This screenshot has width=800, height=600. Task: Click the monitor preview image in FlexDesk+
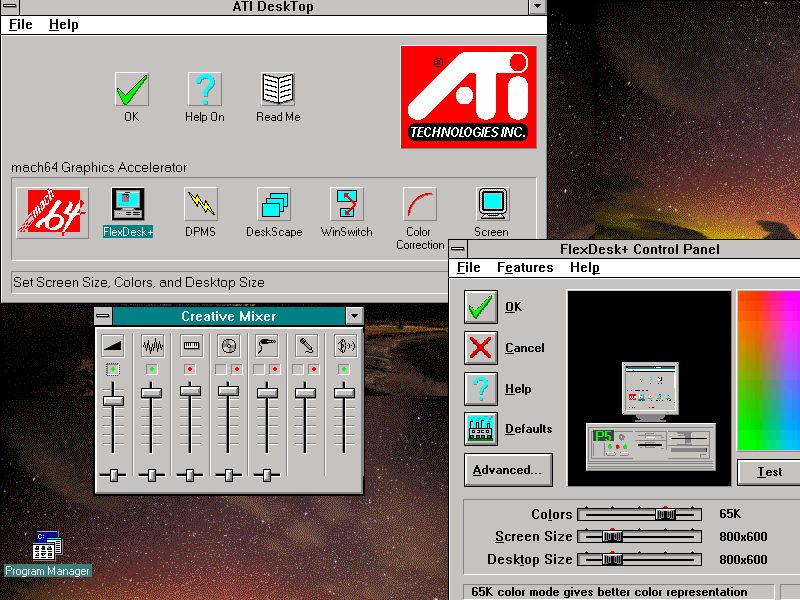pos(649,388)
